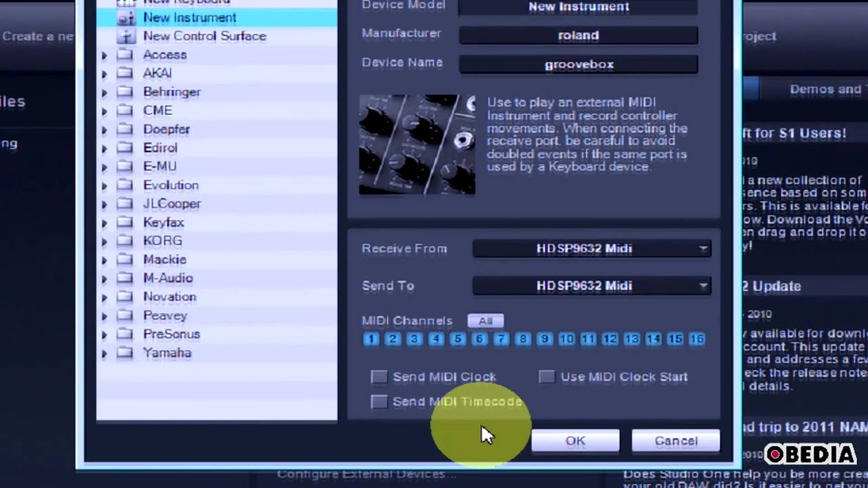Click the CME folder icon

point(125,110)
